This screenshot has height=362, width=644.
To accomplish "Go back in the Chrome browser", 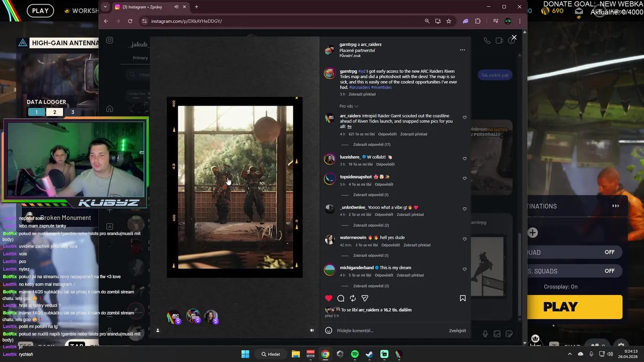I will pyautogui.click(x=106, y=21).
